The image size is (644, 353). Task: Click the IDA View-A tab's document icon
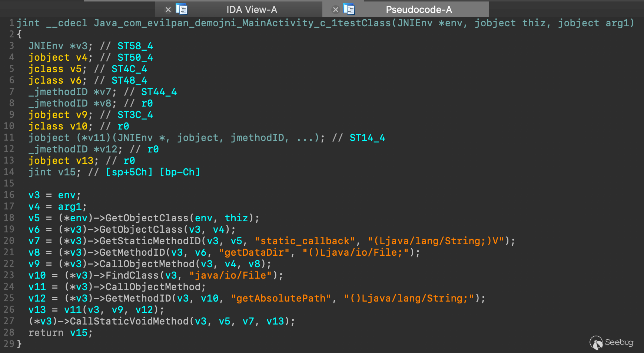point(182,9)
